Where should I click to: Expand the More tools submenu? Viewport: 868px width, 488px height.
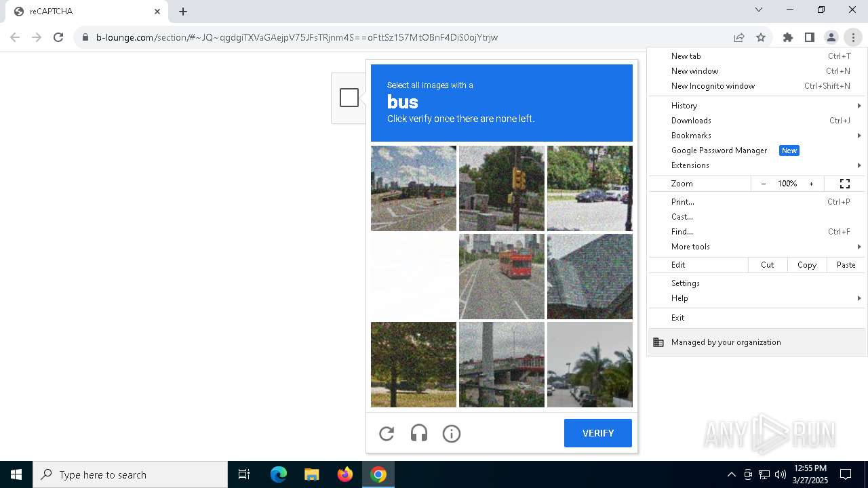point(757,247)
